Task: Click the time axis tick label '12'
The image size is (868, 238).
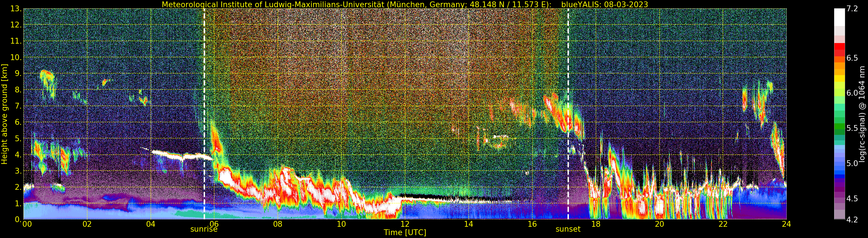Action: point(405,224)
